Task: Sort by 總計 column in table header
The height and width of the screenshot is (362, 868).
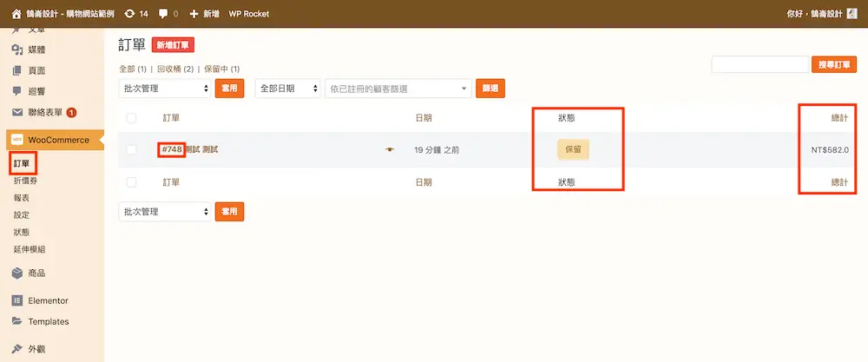Action: [839, 118]
